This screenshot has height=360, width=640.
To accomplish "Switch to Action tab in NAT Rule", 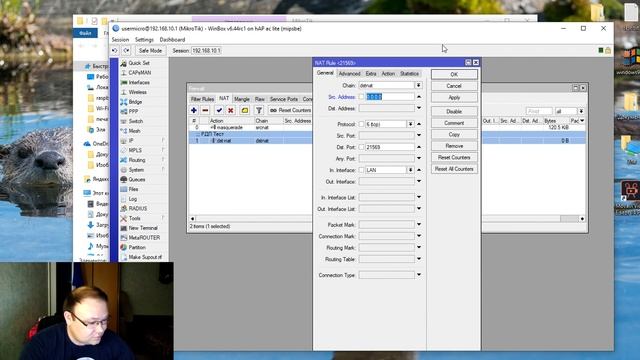I will click(x=388, y=73).
